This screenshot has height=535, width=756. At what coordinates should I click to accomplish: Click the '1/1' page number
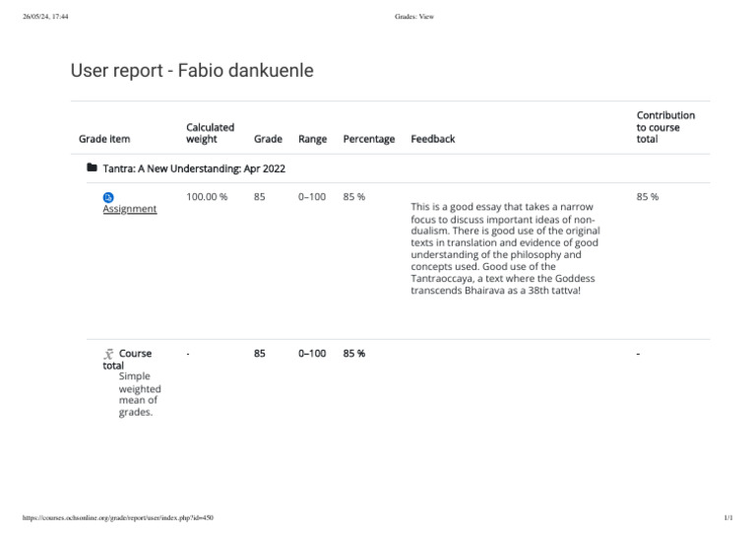(x=728, y=517)
